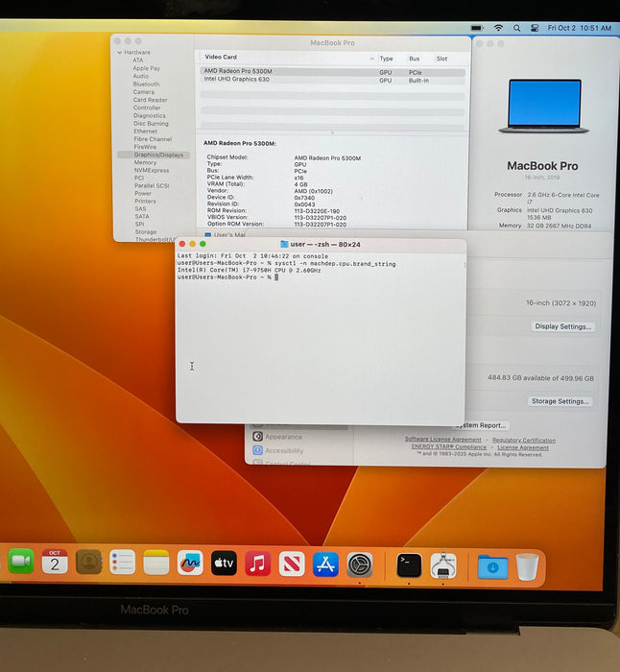Select Parallel SCSI in hardware list
Screen dimensions: 620x672
point(152,185)
